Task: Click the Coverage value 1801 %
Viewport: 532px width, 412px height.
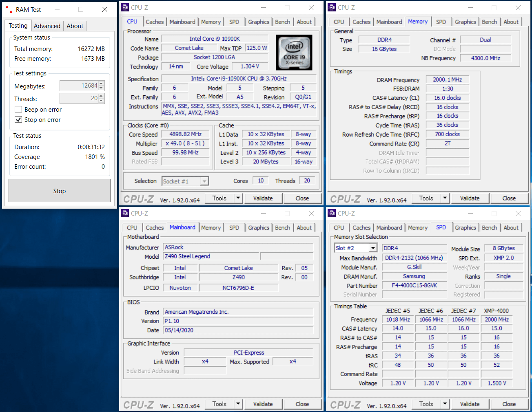Action: (95, 157)
